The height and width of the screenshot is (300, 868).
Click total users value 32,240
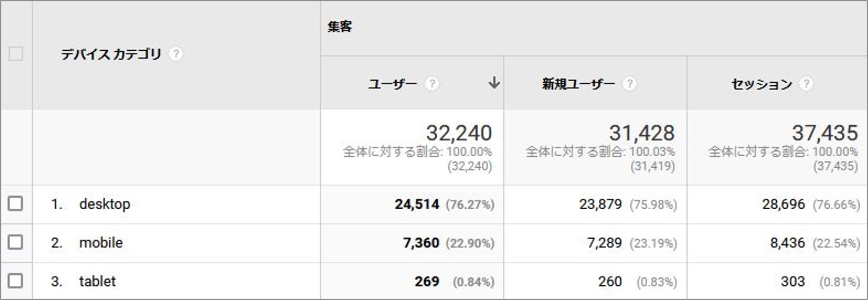point(458,133)
